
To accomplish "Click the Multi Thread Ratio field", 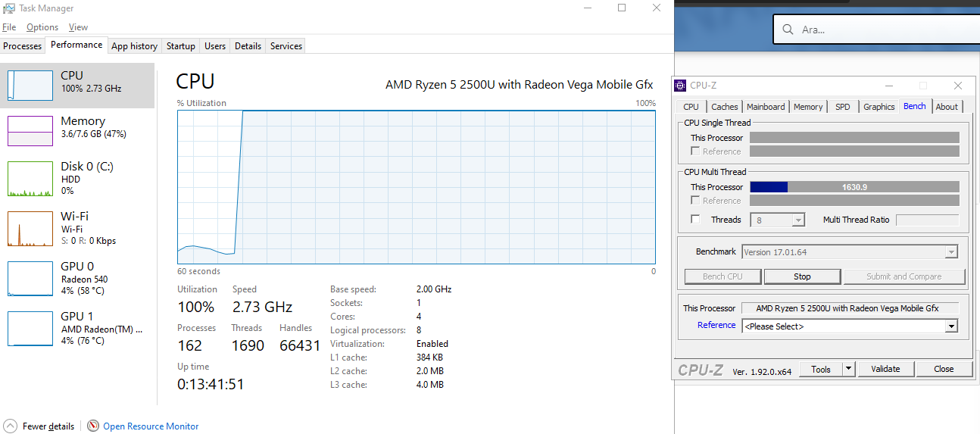I will 928,220.
